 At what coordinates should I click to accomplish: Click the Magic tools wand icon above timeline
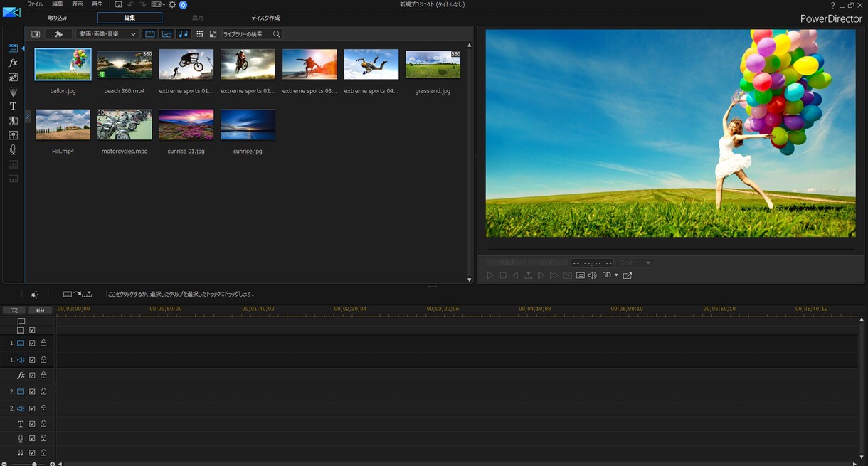[x=35, y=294]
